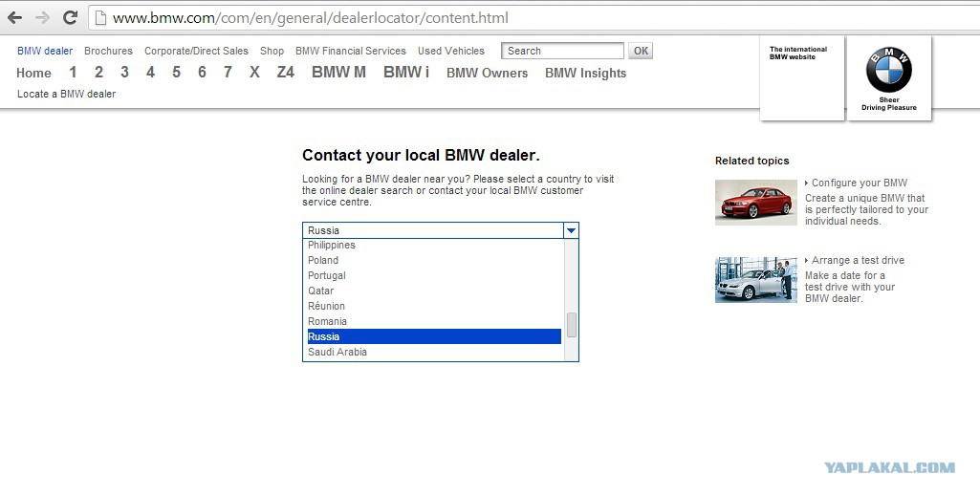Open the BMW Owners menu item
This screenshot has width=980, height=496.
(x=487, y=73)
